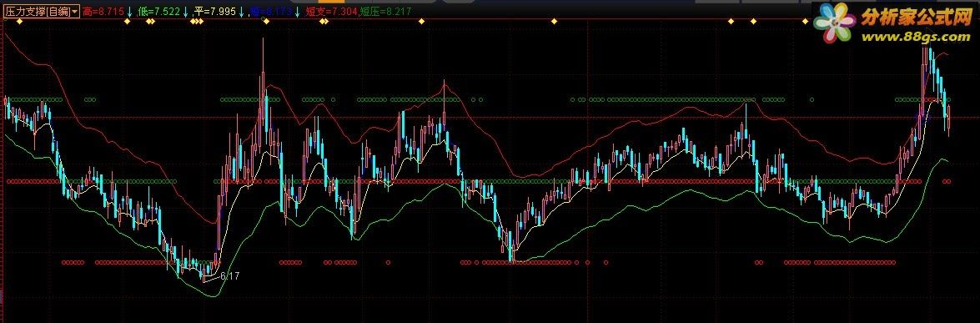Click the dropdown arrow beside 压力支撑[自编]

[74, 12]
